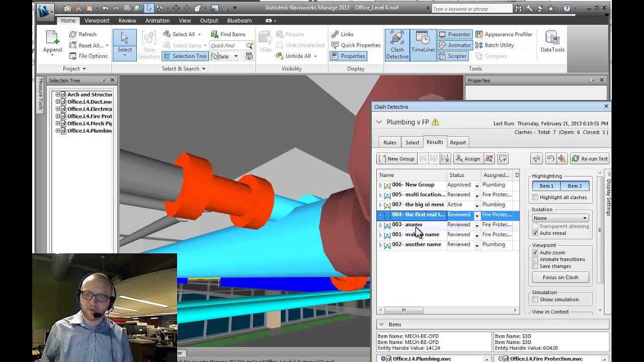Switch to the Rules tab in Clash Detective
Viewport: 644px width, 362px height.
(390, 142)
